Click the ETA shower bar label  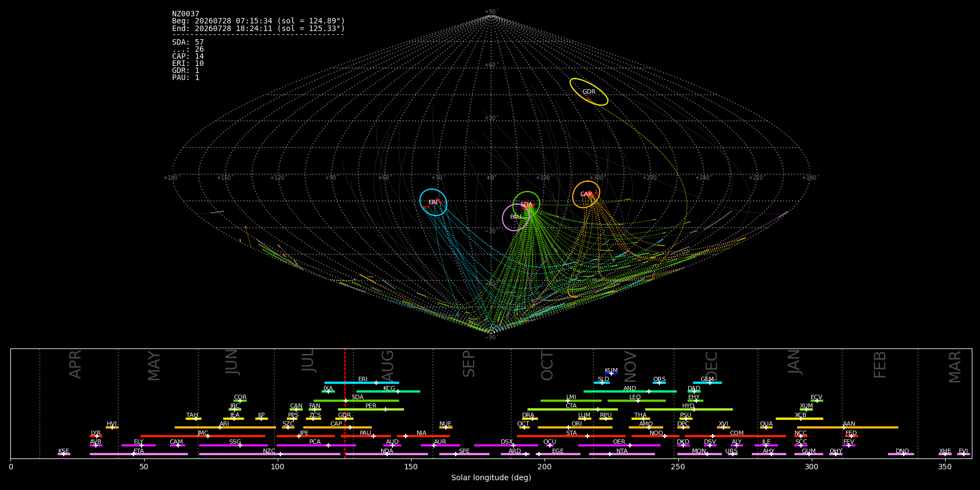(x=139, y=451)
